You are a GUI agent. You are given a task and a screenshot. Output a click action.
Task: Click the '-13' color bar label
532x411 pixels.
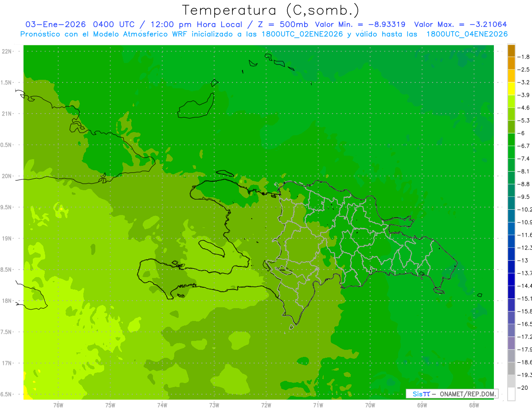click(523, 260)
